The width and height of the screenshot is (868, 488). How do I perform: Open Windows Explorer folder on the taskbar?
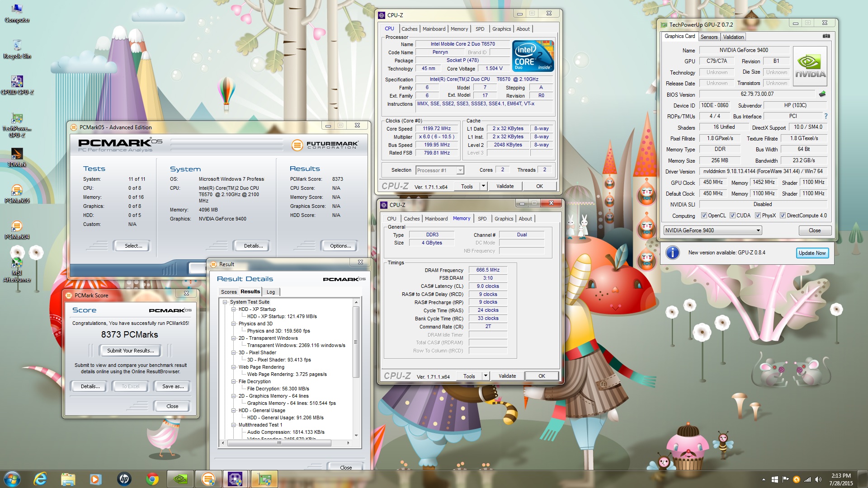click(68, 479)
